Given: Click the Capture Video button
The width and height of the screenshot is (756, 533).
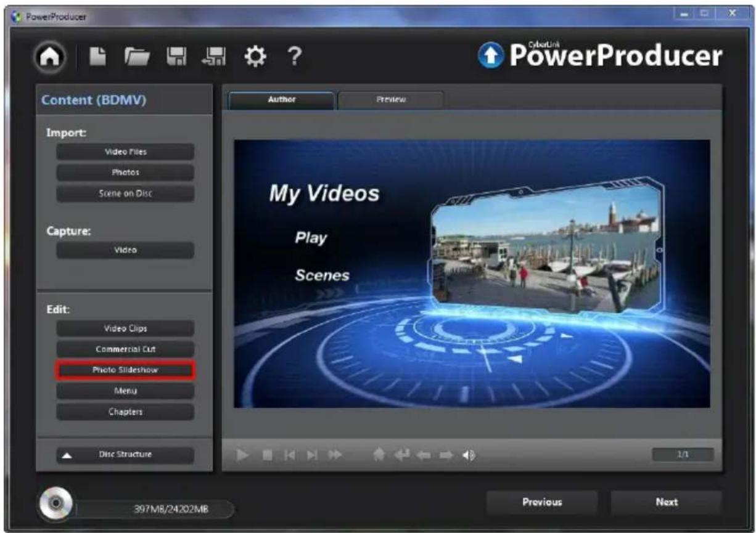Looking at the screenshot, I should [125, 250].
